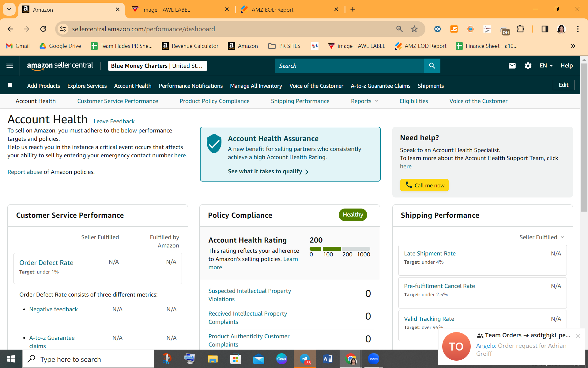This screenshot has height=368, width=588.
Task: Select Shipments in the top menu
Action: point(431,86)
